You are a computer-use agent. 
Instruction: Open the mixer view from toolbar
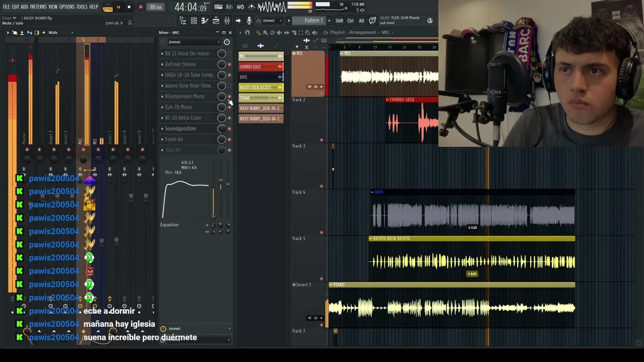pos(227,21)
